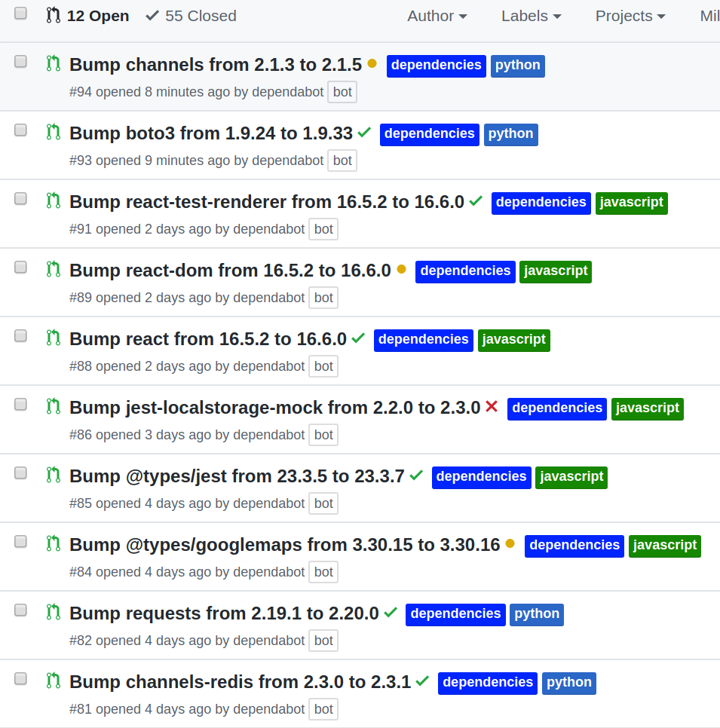Open Bump channels-redis from 2.3.0 to 2.3.1
The height and width of the screenshot is (728, 720).
[241, 683]
